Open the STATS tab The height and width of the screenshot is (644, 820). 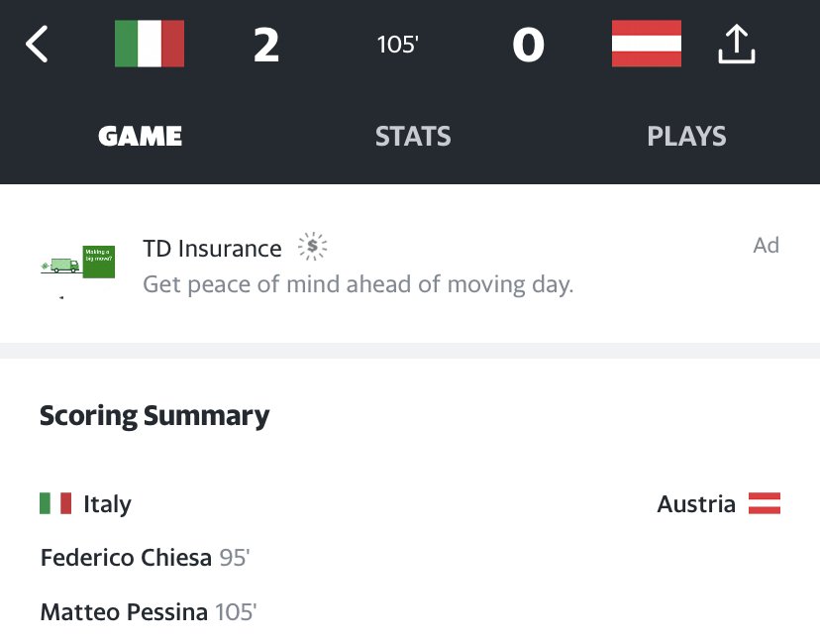point(413,137)
